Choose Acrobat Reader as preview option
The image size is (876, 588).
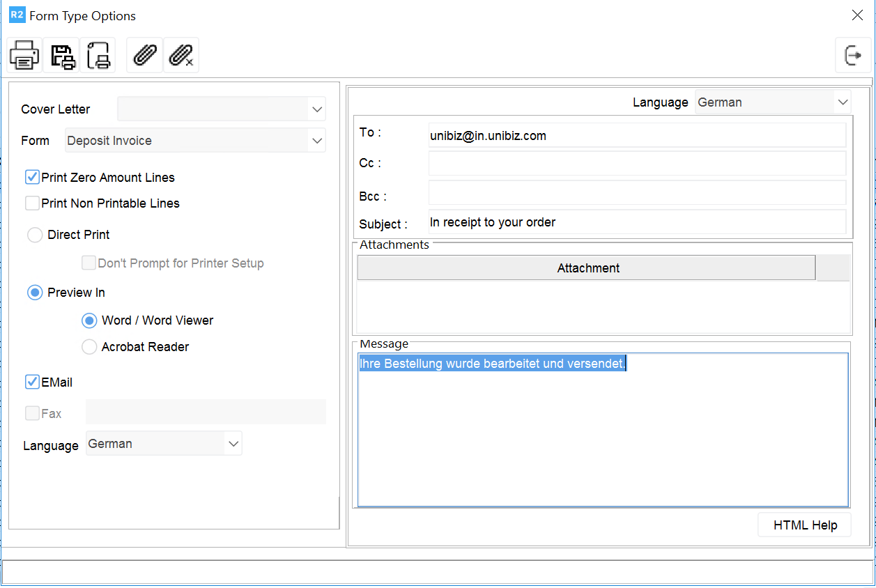(x=89, y=347)
